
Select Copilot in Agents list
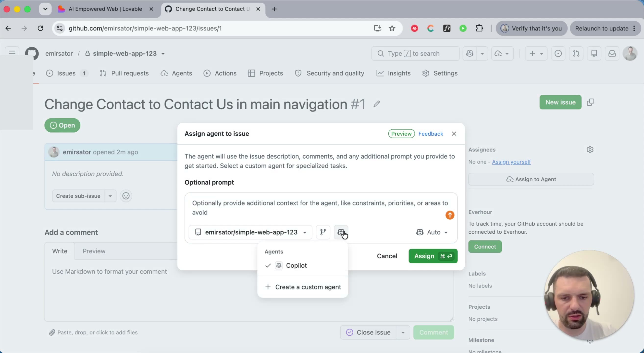tap(303, 265)
